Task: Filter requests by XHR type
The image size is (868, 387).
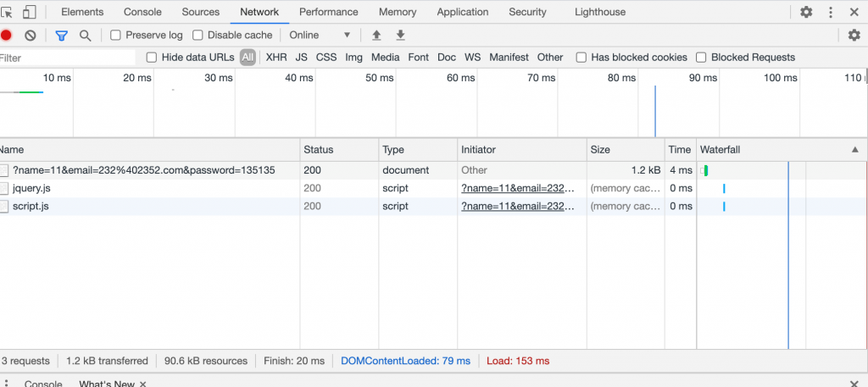Action: 276,58
